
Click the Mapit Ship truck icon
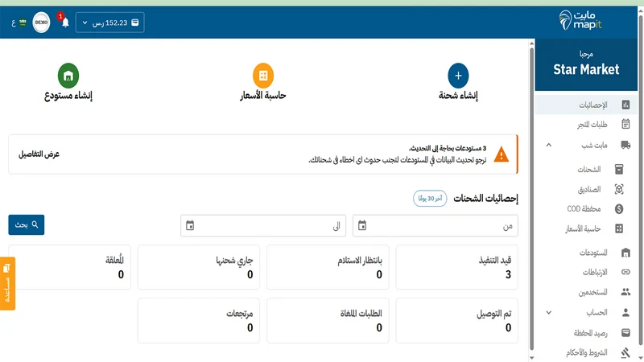click(625, 145)
